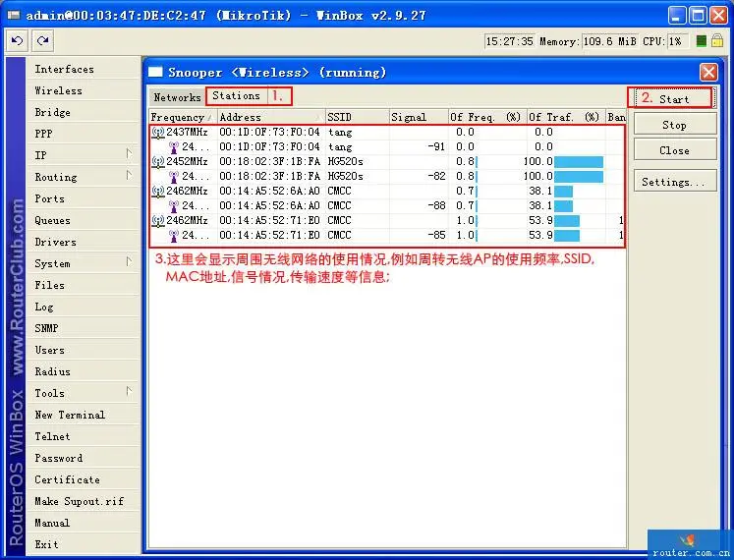734x560 pixels.
Task: Open the PPP menu item
Action: pos(83,134)
